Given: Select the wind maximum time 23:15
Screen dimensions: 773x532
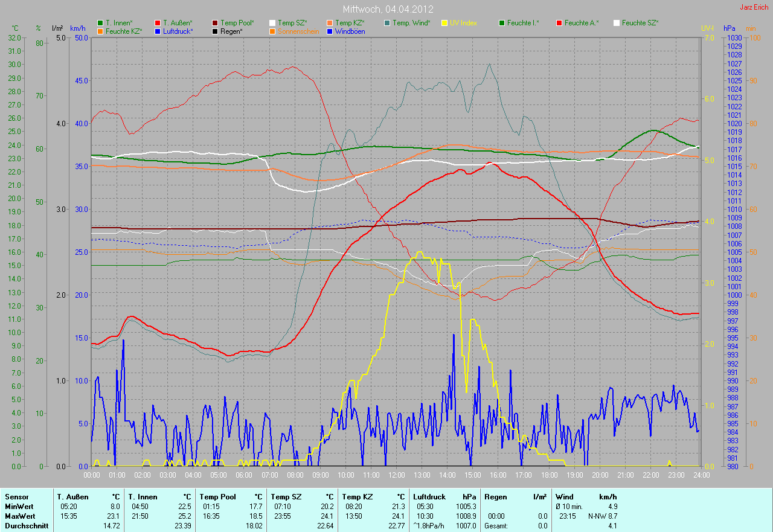Looking at the screenshot, I should (x=569, y=516).
